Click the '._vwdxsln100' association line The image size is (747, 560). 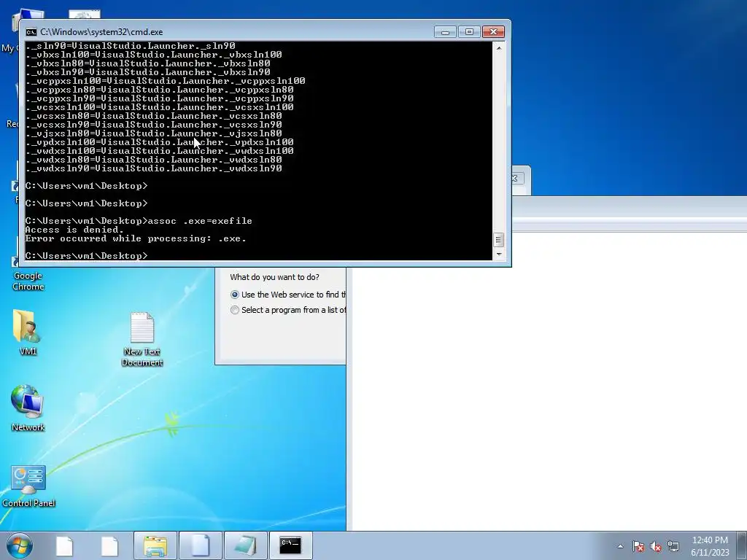coord(159,151)
